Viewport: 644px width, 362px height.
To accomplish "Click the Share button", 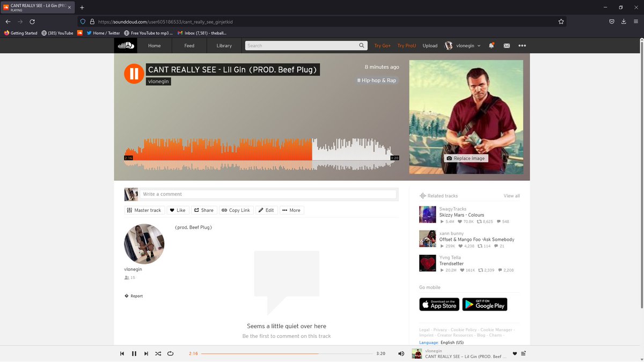I will (204, 210).
